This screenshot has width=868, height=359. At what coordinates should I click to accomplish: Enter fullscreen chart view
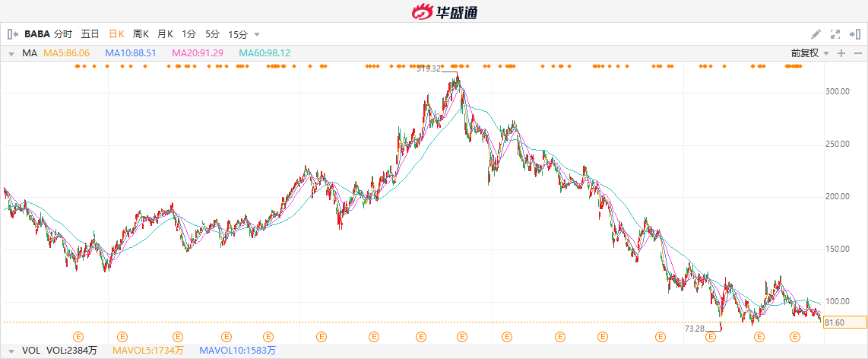[835, 34]
